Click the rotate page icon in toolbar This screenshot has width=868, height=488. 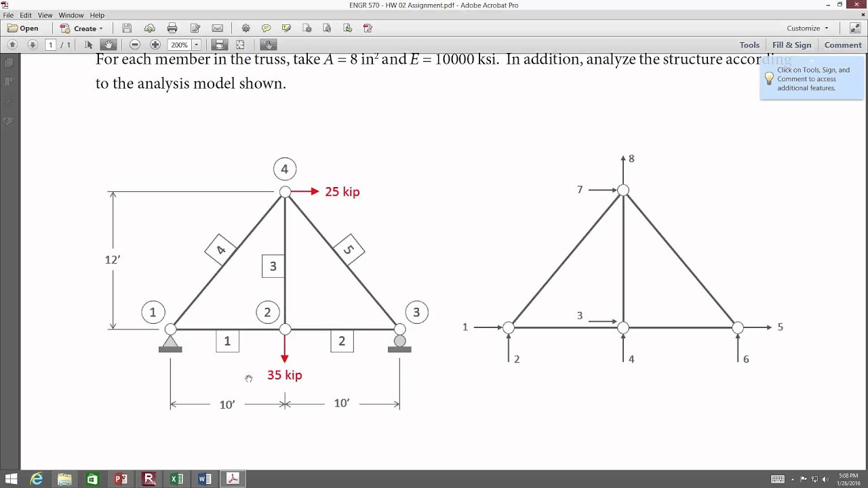click(328, 28)
